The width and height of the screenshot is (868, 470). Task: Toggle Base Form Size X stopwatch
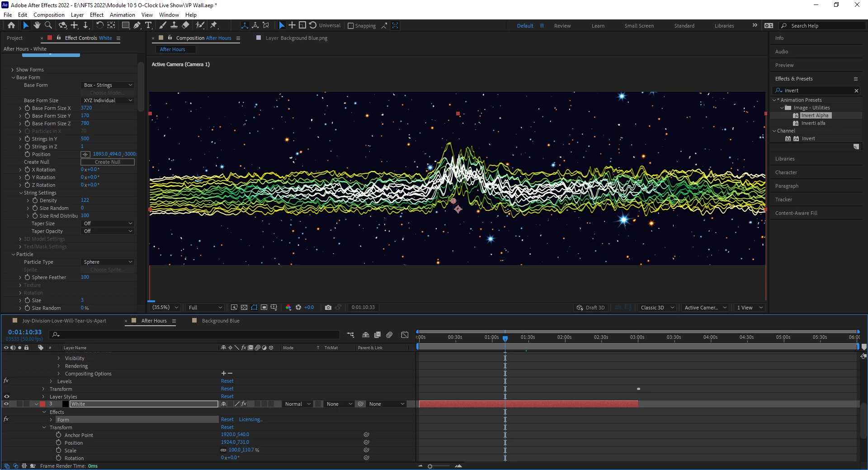(28, 108)
